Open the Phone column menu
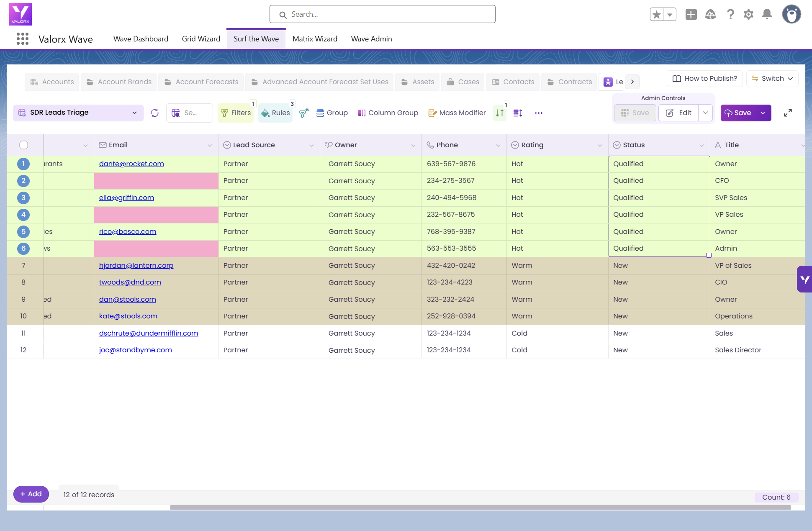812x531 pixels. click(498, 145)
